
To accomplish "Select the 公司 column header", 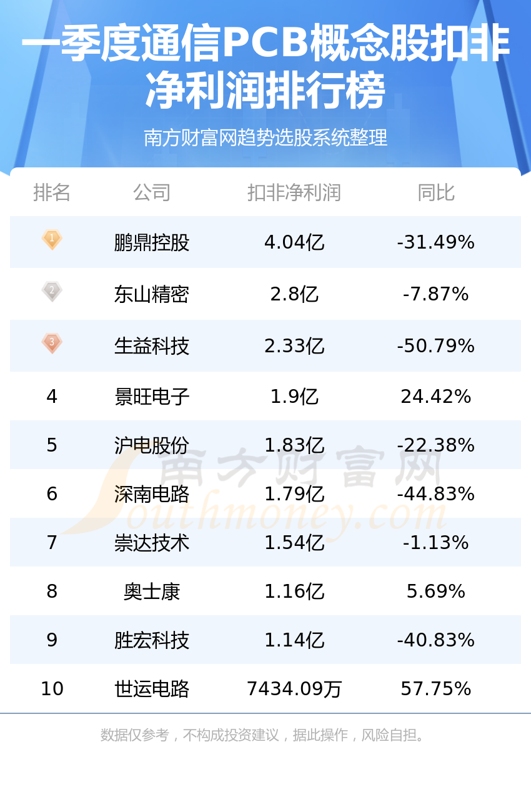I will (x=152, y=192).
